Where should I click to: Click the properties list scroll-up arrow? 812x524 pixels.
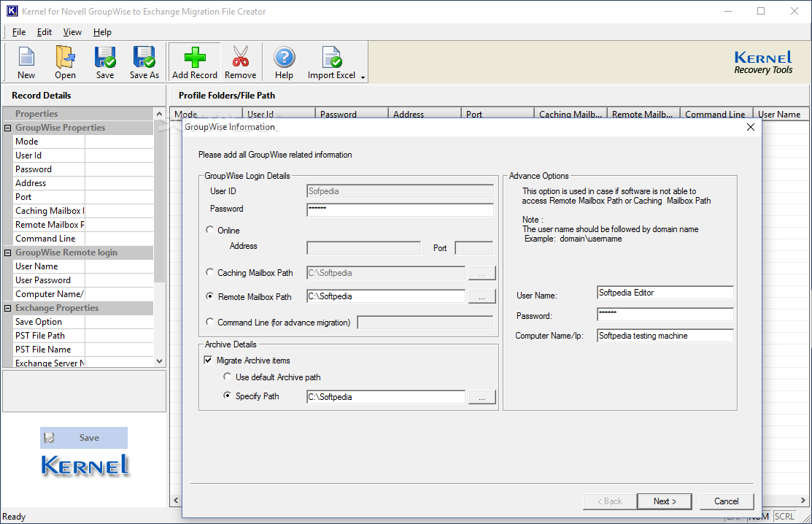tap(159, 113)
